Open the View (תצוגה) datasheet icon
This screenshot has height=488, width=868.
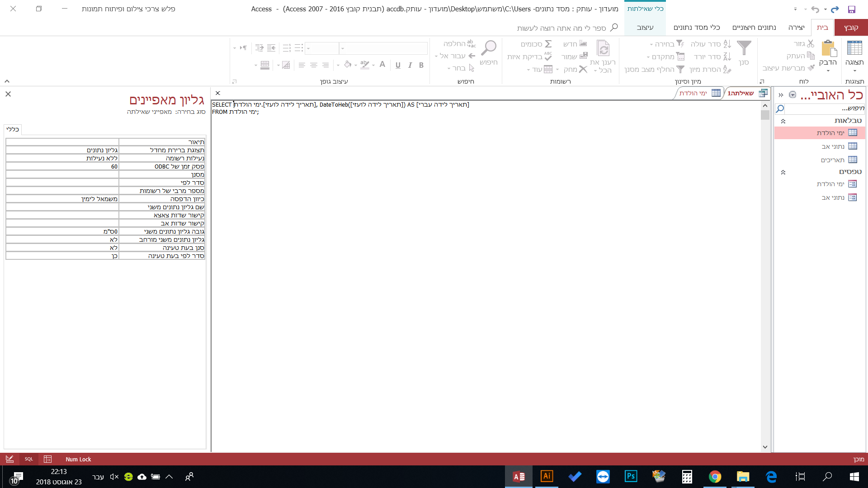[854, 48]
